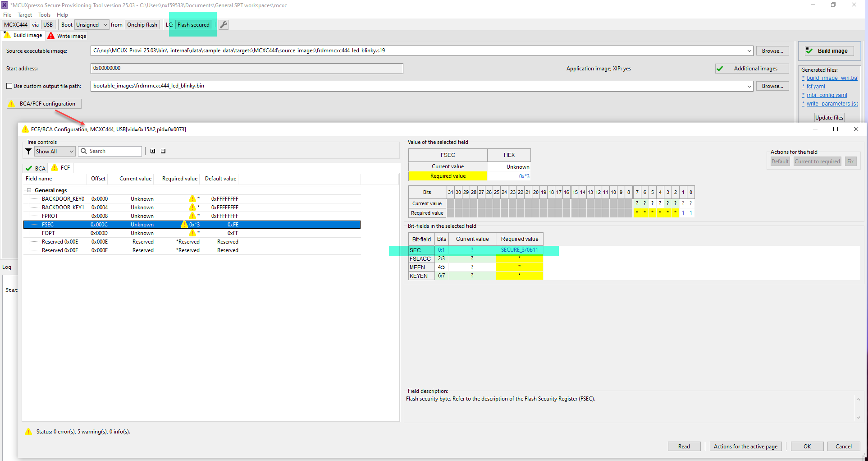
Task: Open BCA/FCF configuration dialog
Action: click(x=44, y=104)
